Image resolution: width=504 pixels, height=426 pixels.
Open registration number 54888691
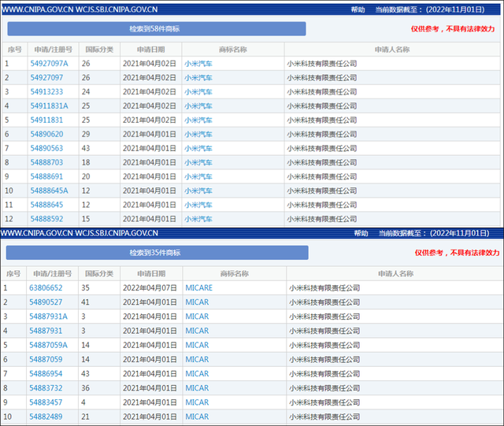click(46, 177)
